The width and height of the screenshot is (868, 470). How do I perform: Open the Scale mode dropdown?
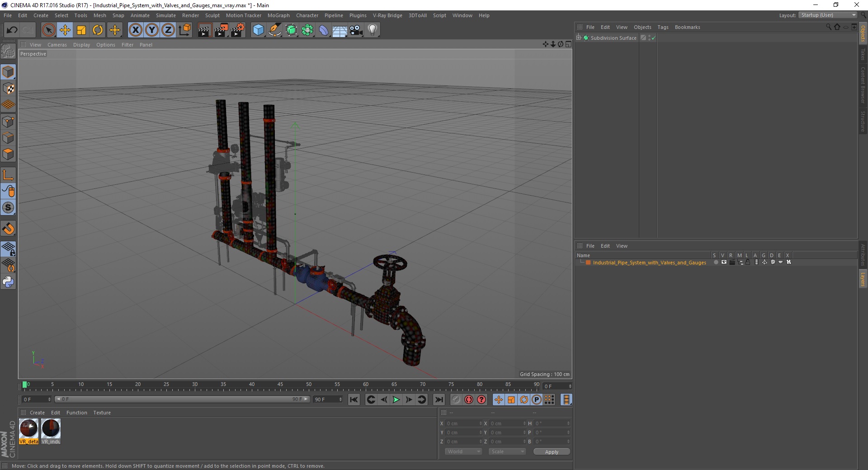[x=507, y=451]
